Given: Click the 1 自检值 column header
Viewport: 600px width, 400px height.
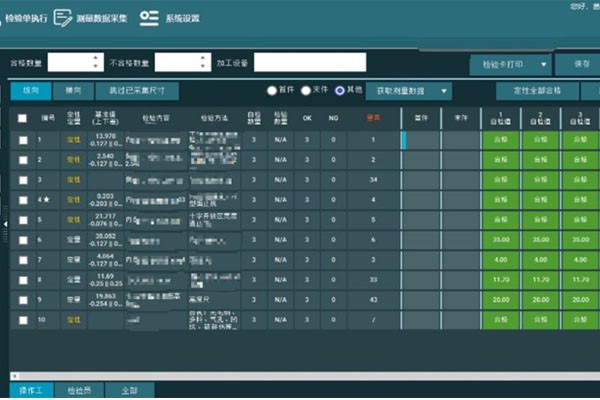Looking at the screenshot, I should (x=501, y=118).
